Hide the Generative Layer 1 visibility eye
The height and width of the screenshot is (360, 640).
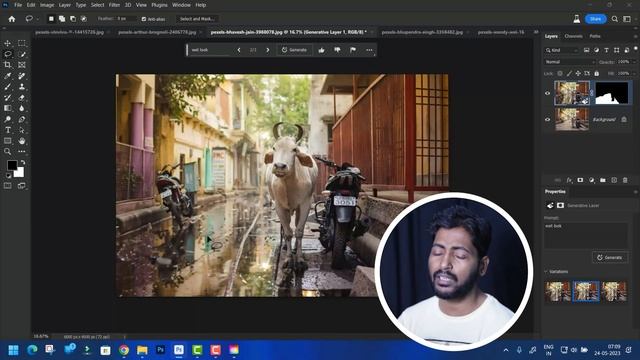[547, 93]
